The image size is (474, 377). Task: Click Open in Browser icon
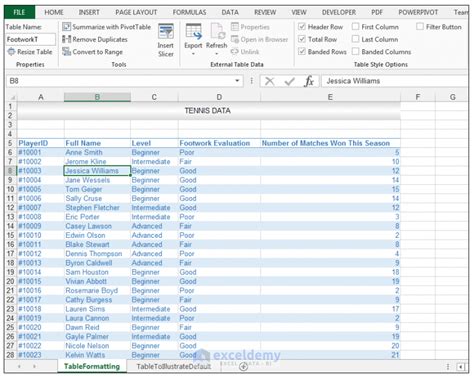(x=235, y=39)
